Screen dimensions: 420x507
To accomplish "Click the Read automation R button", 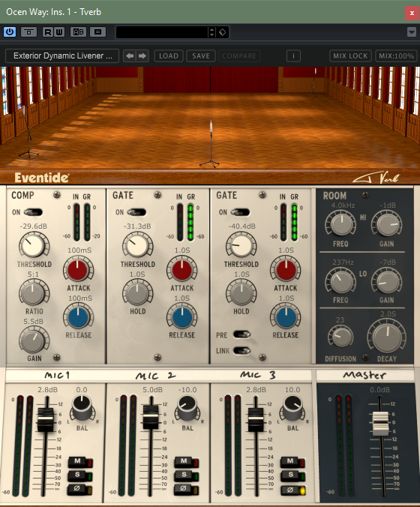I will tap(48, 32).
